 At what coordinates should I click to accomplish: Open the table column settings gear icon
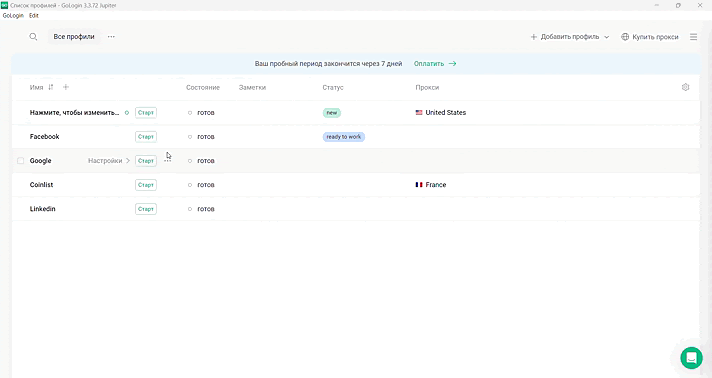pyautogui.click(x=686, y=87)
